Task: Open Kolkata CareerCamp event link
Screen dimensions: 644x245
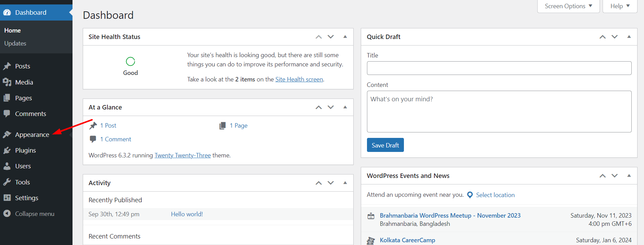Action: tap(407, 240)
